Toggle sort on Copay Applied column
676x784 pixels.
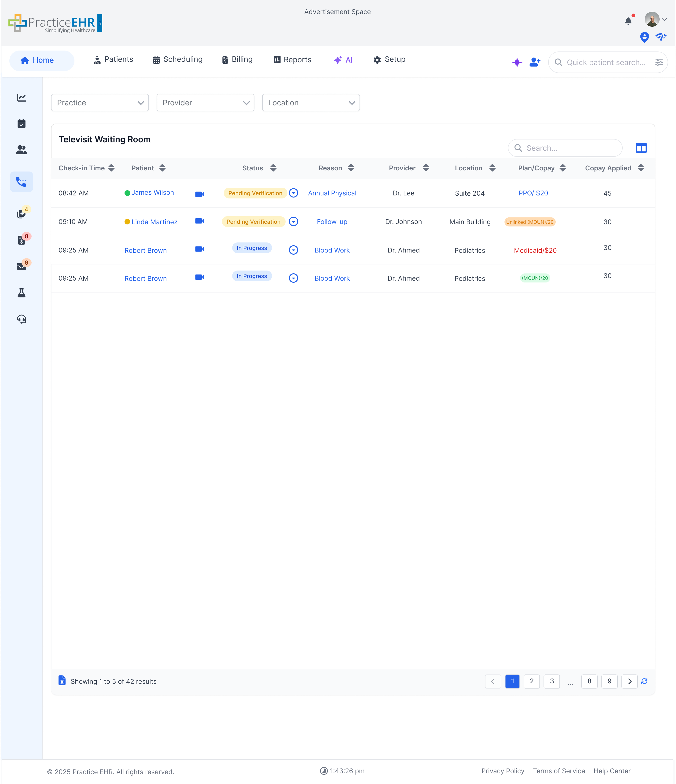[640, 168]
